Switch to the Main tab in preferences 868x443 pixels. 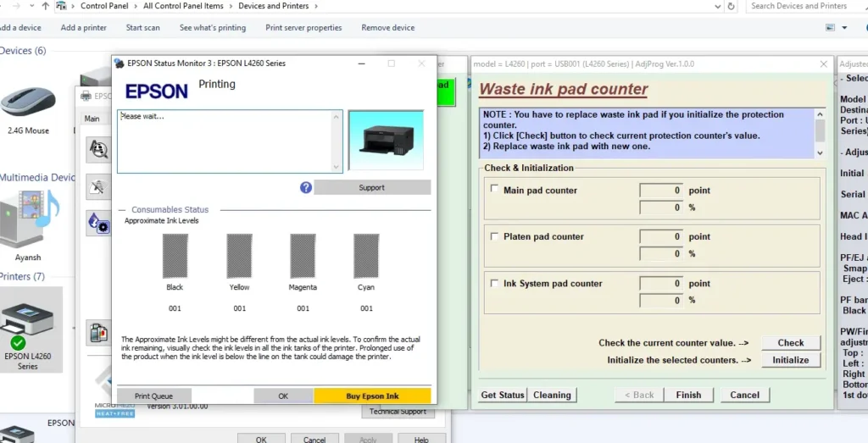point(92,119)
